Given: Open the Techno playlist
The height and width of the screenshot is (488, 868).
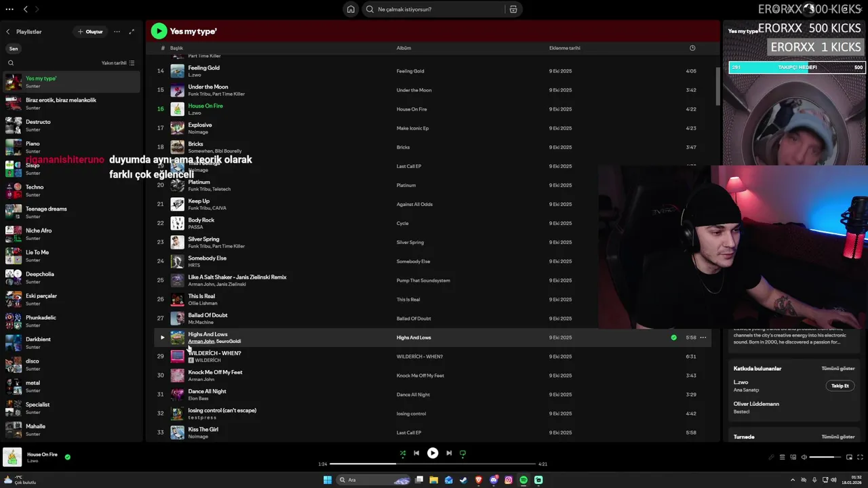Looking at the screenshot, I should pyautogui.click(x=71, y=190).
